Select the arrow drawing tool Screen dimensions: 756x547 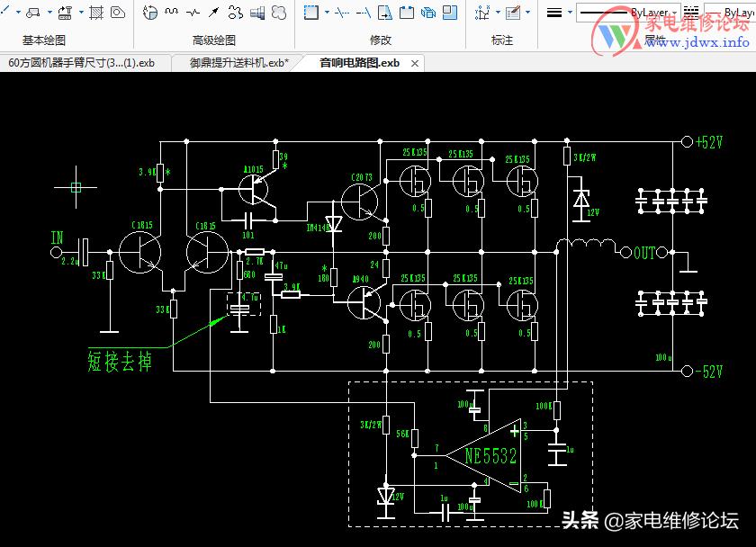pos(214,13)
